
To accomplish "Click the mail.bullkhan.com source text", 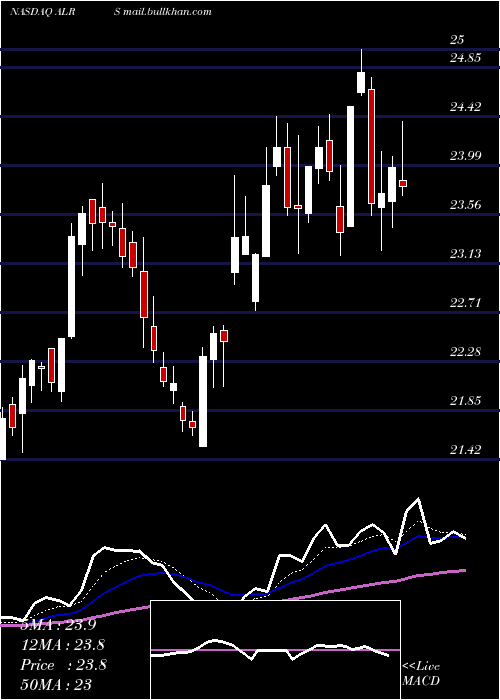I will [167, 11].
